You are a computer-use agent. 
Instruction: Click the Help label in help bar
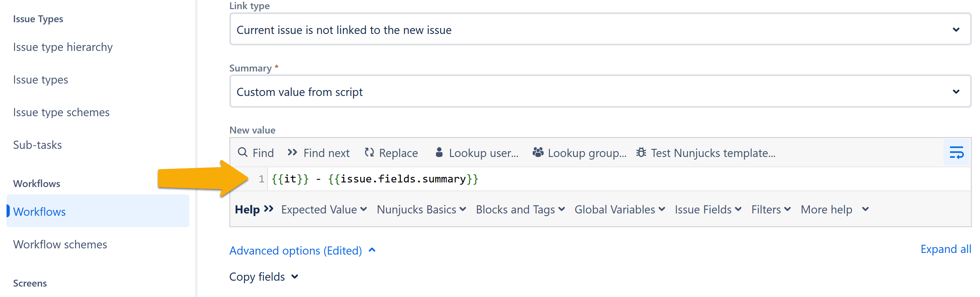point(247,209)
